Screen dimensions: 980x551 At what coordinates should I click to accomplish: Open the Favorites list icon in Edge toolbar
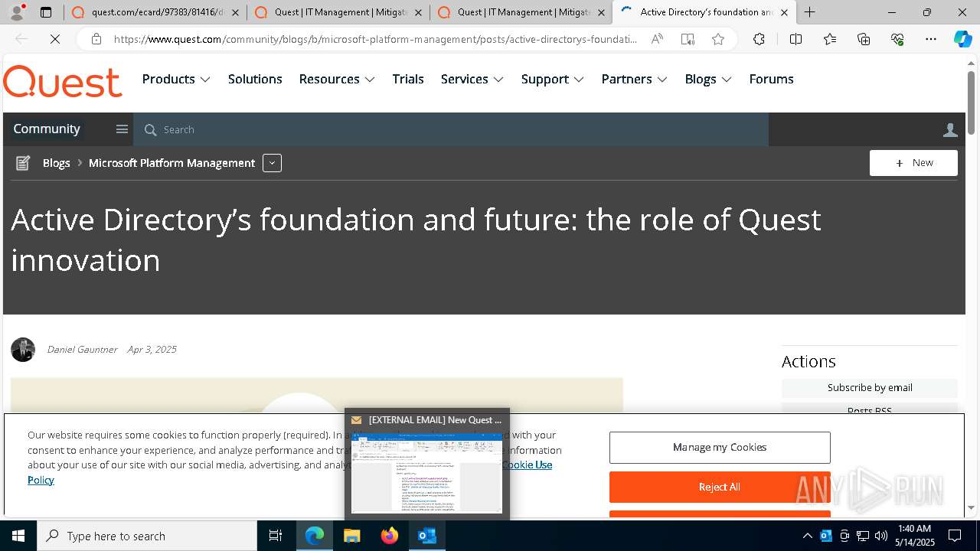830,39
